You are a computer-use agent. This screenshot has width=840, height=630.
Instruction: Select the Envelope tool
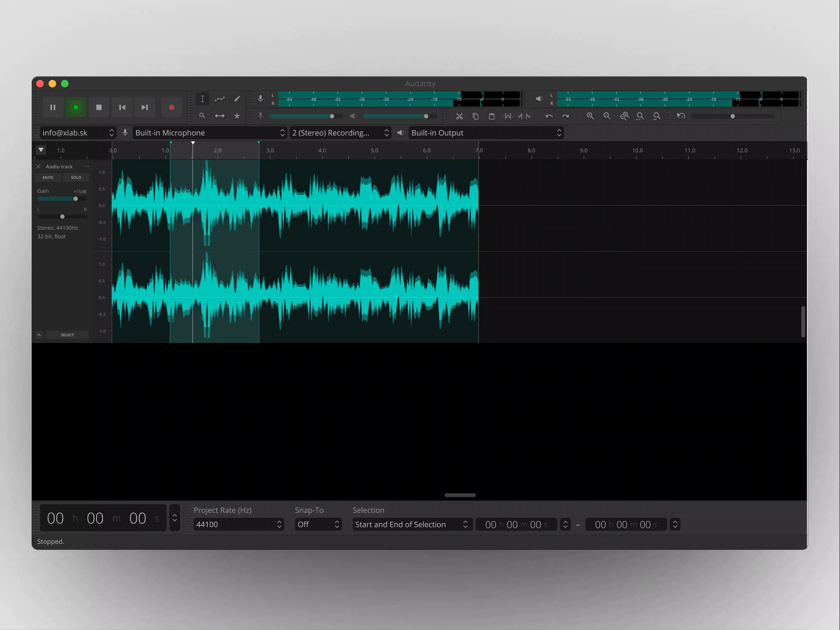[219, 99]
